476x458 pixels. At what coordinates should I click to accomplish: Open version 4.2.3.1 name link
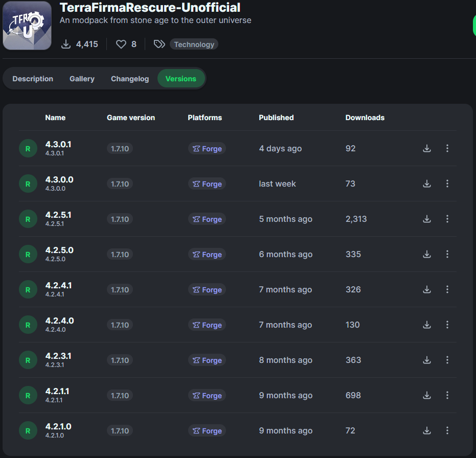click(x=58, y=356)
